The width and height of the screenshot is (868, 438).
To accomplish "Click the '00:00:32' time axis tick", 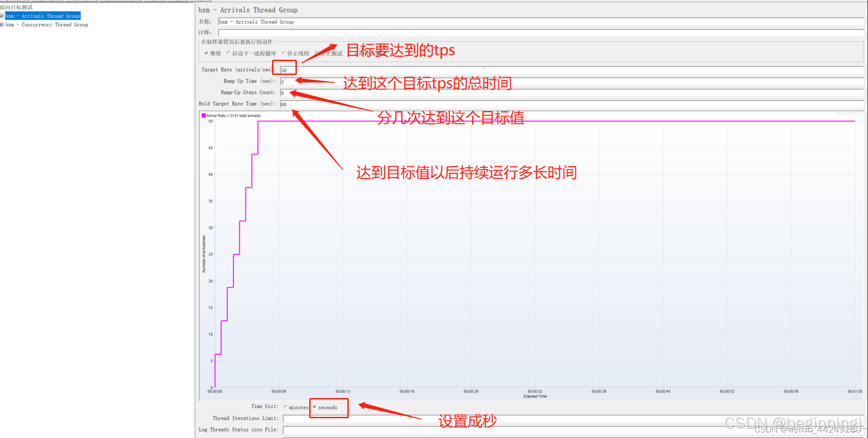I will pos(535,392).
